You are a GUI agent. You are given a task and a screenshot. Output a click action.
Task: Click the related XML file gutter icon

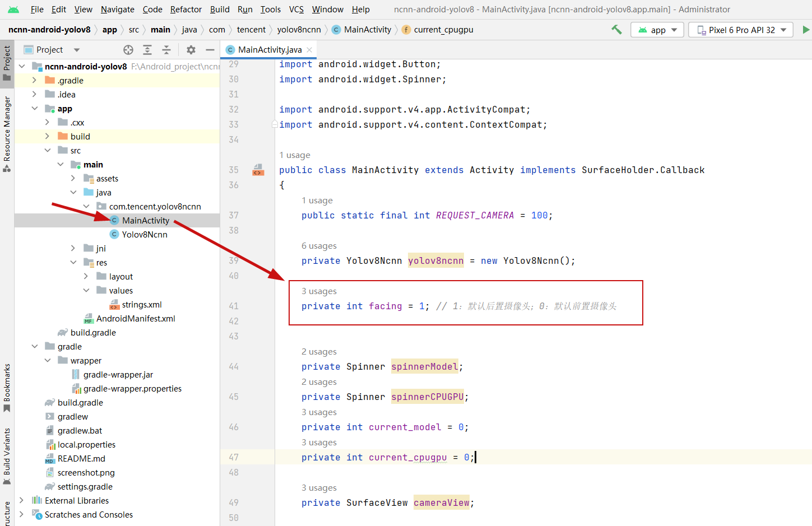258,170
